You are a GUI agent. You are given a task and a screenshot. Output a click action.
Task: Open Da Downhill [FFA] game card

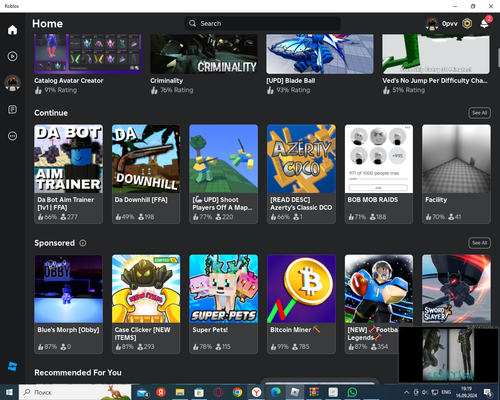click(x=146, y=174)
